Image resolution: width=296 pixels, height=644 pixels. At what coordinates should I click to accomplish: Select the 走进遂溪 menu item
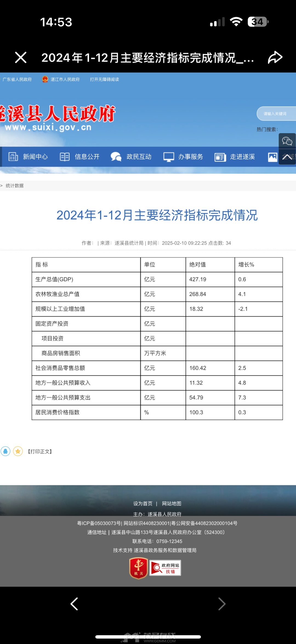(x=235, y=157)
